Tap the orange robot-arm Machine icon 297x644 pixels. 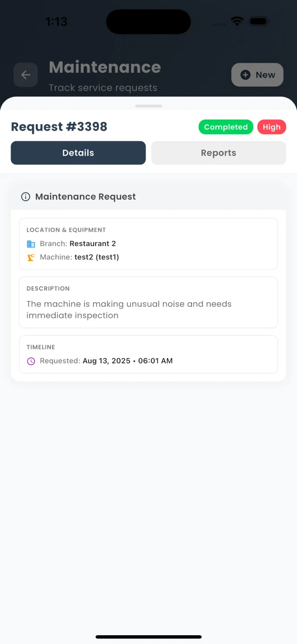coord(31,257)
